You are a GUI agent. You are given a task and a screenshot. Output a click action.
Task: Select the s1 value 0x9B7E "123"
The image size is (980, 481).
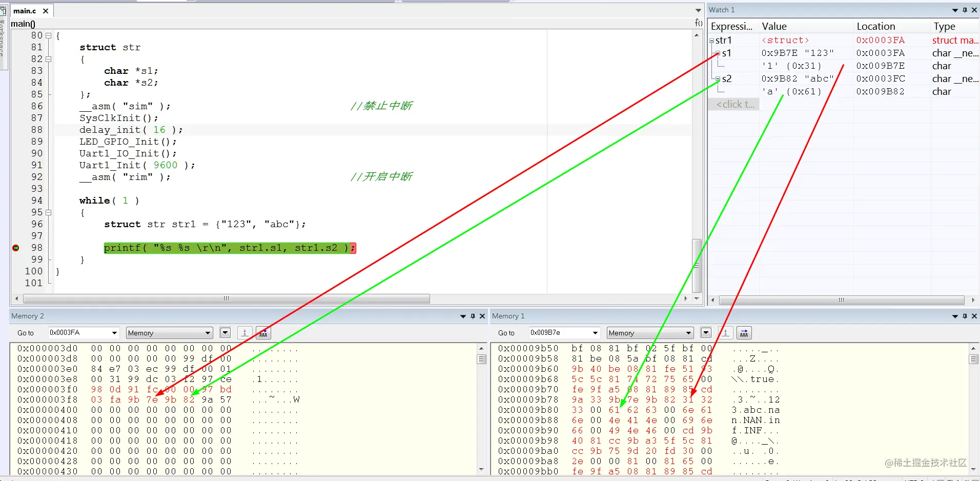[798, 53]
